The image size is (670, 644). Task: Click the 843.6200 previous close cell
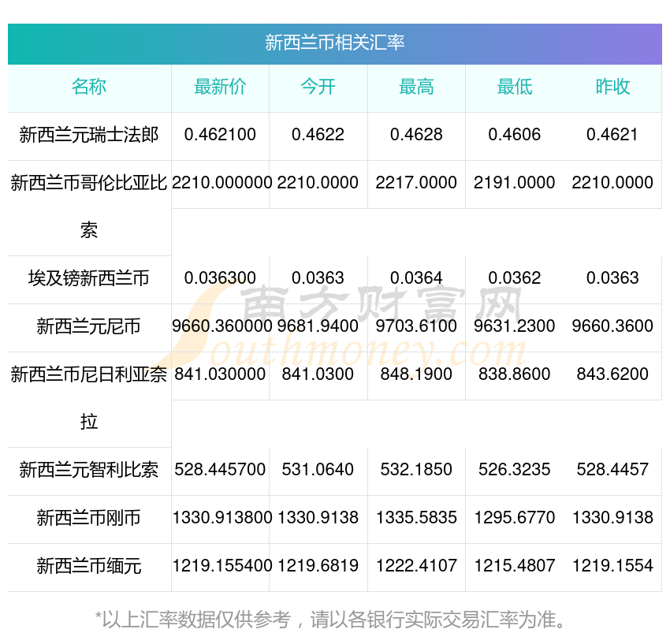click(612, 374)
